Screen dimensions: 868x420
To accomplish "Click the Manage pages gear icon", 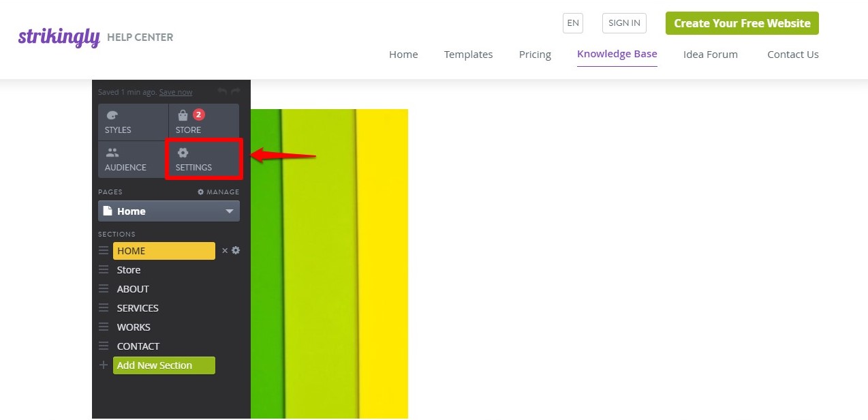I will tap(201, 192).
